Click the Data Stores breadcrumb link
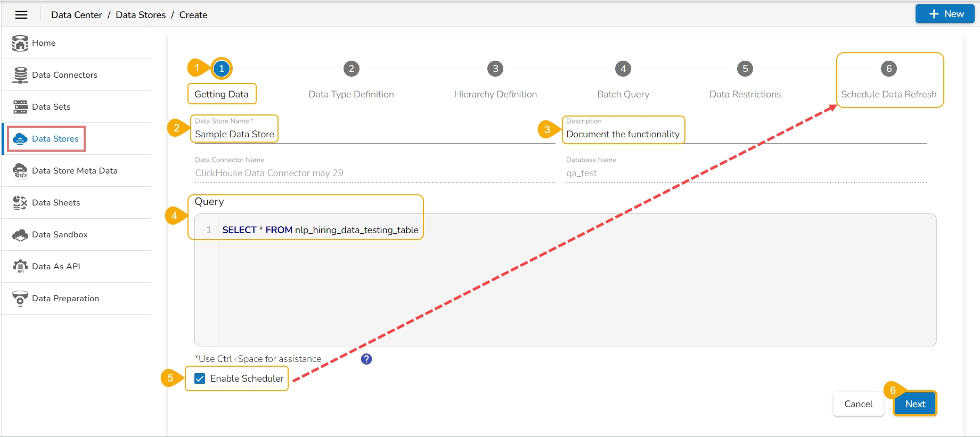Image resolution: width=980 pixels, height=437 pixels. tap(141, 15)
